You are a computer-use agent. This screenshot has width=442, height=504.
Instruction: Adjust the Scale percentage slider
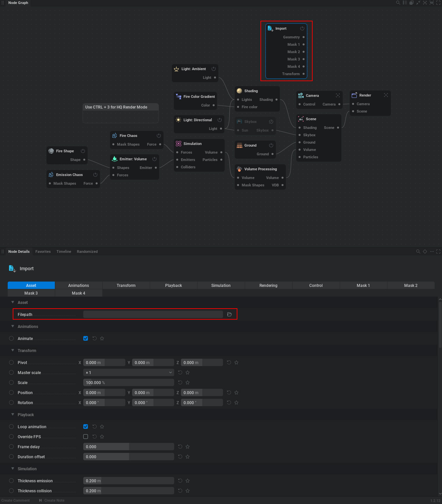[128, 382]
